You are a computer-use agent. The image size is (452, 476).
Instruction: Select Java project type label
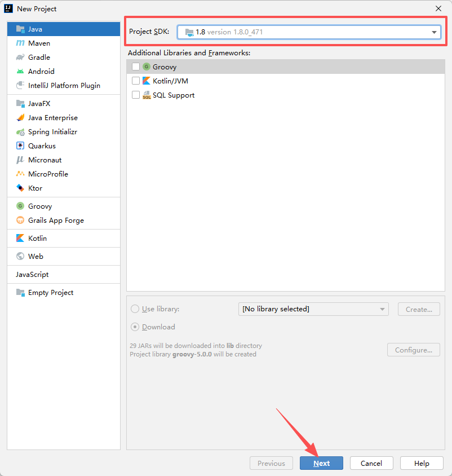[x=35, y=29]
